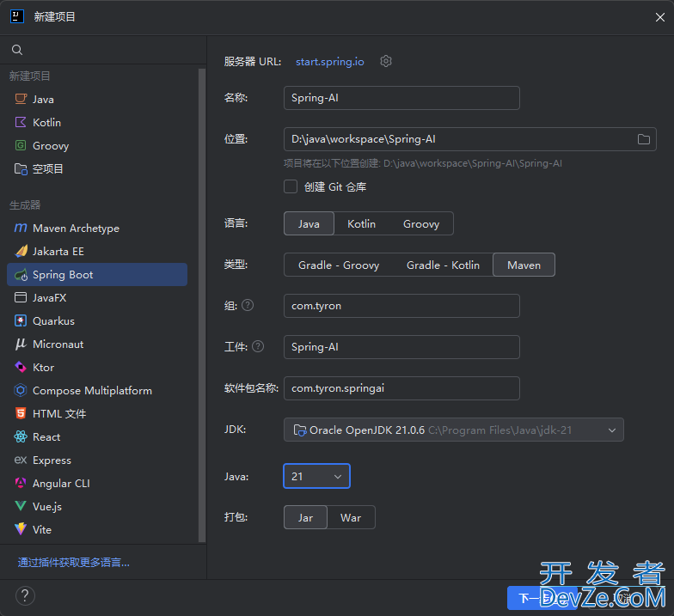Image resolution: width=674 pixels, height=616 pixels.
Task: Click the IntelliJ IDEA logo in title bar
Action: (17, 17)
